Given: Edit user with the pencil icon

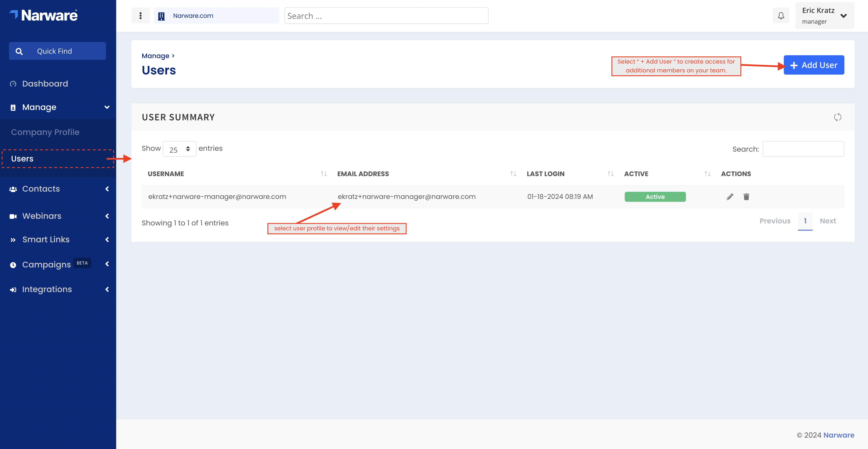Looking at the screenshot, I should 730,197.
